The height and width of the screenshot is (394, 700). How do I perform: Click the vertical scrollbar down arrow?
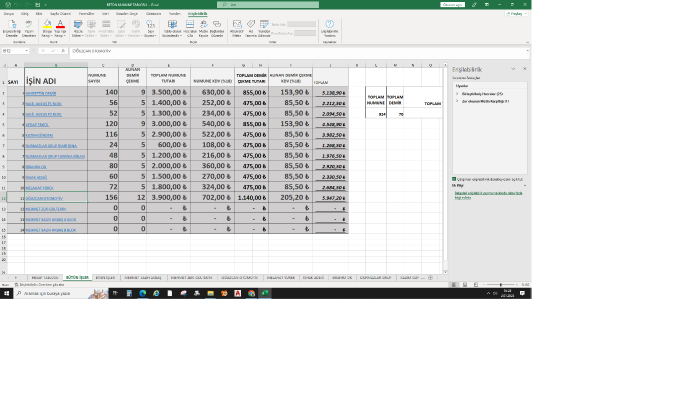click(445, 272)
